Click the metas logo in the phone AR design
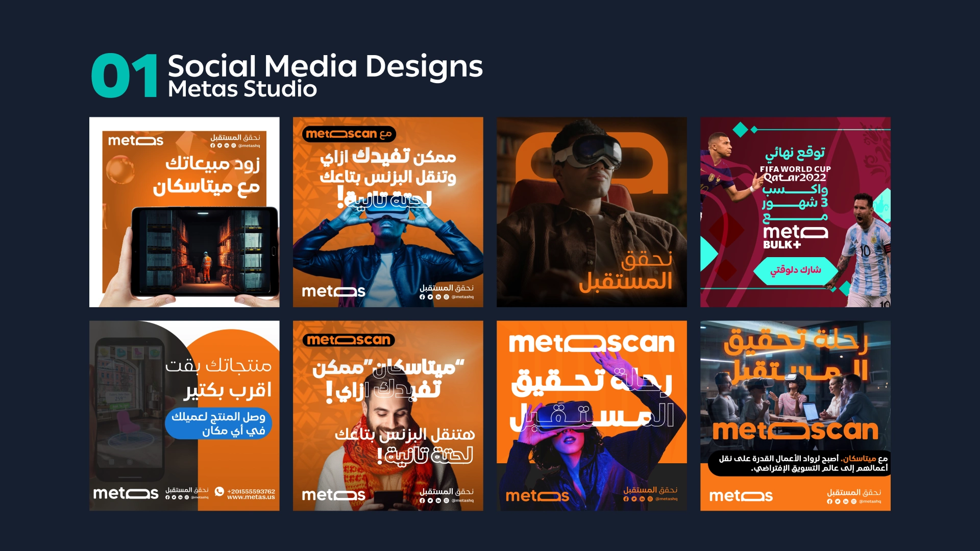The height and width of the screenshot is (551, 980). click(x=126, y=493)
